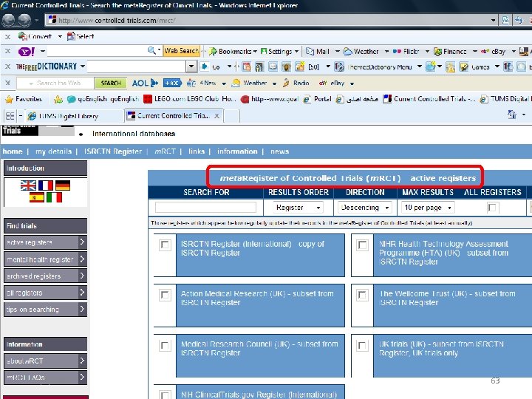Open Yahoo logo dropdown arrow
Viewport: 532px width, 399px height.
point(43,51)
